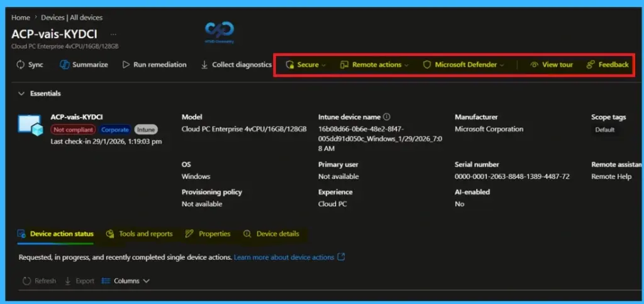This screenshot has height=304, width=644.
Task: Click the Properties pencil icon
Action: pos(189,234)
